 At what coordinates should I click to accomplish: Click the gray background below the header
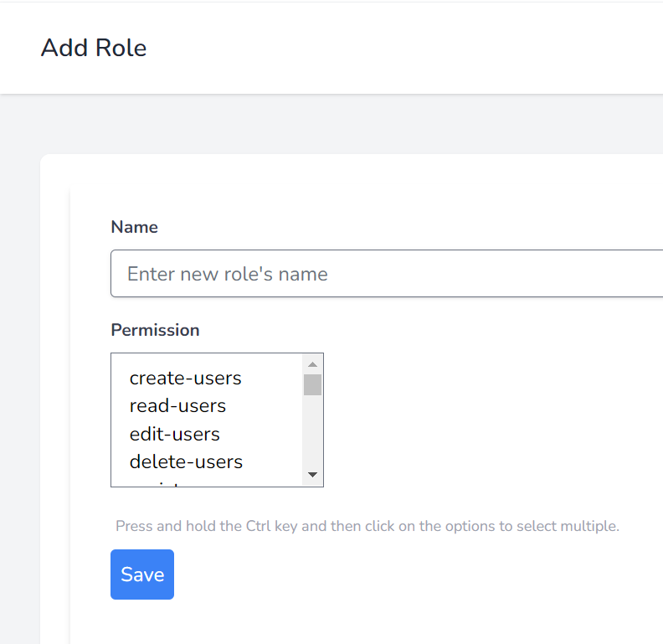335,124
